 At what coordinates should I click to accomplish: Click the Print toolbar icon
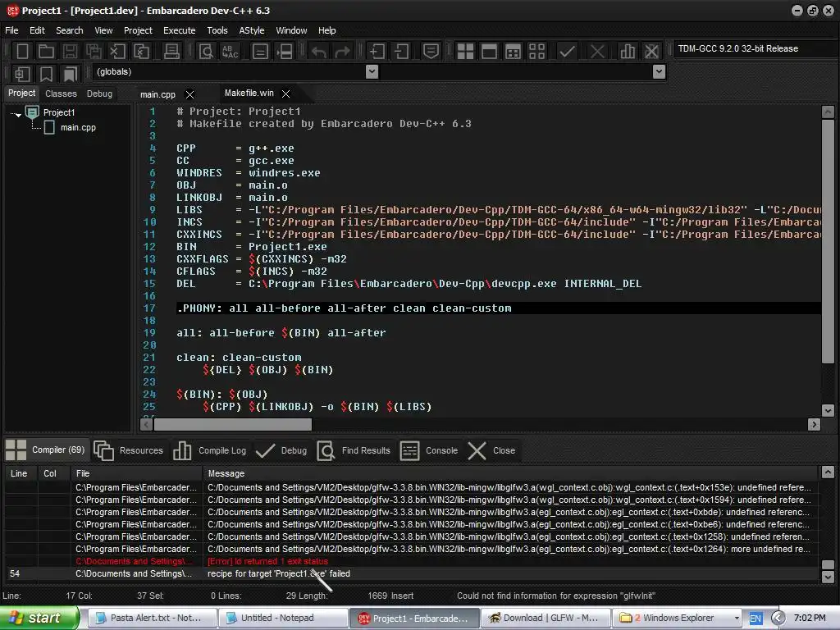171,52
